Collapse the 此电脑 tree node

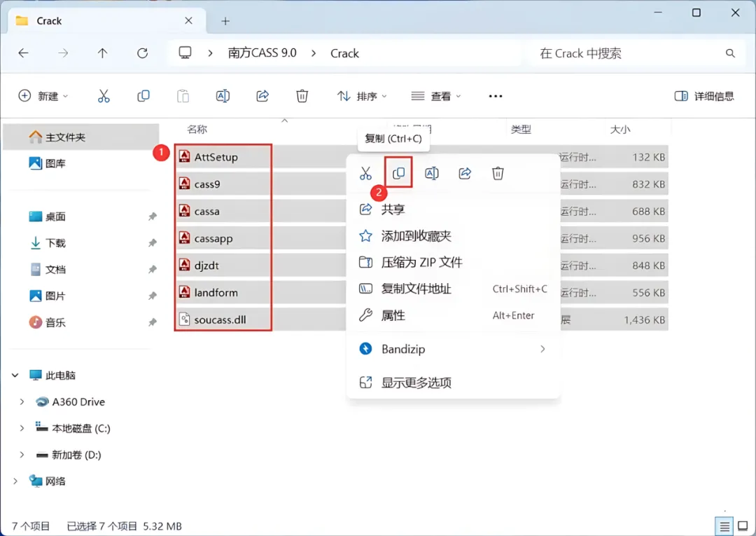[x=15, y=376]
